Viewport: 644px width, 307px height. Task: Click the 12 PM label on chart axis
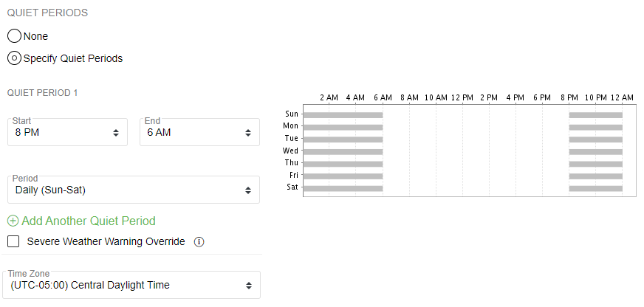462,97
